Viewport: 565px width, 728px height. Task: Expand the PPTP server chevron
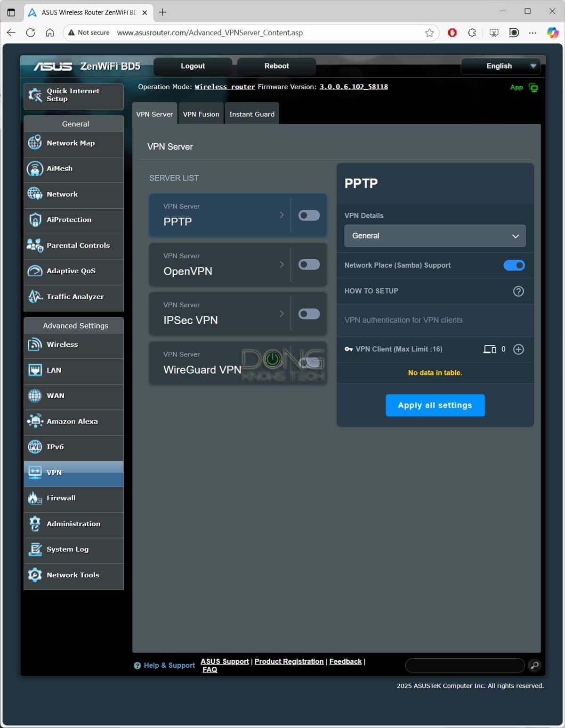pyautogui.click(x=282, y=215)
